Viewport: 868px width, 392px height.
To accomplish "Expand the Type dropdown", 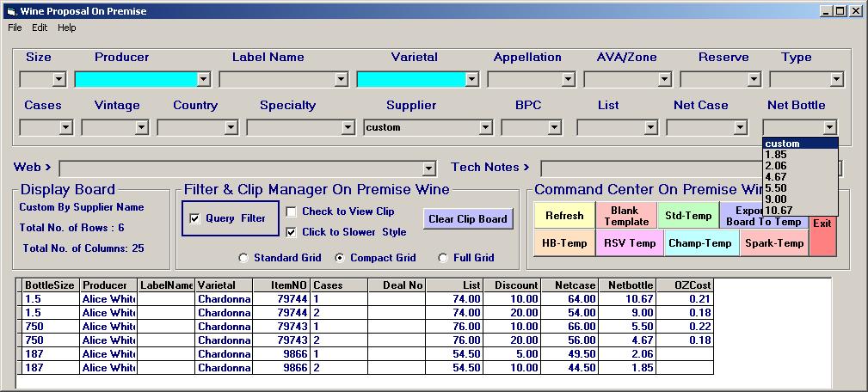I will coord(836,80).
